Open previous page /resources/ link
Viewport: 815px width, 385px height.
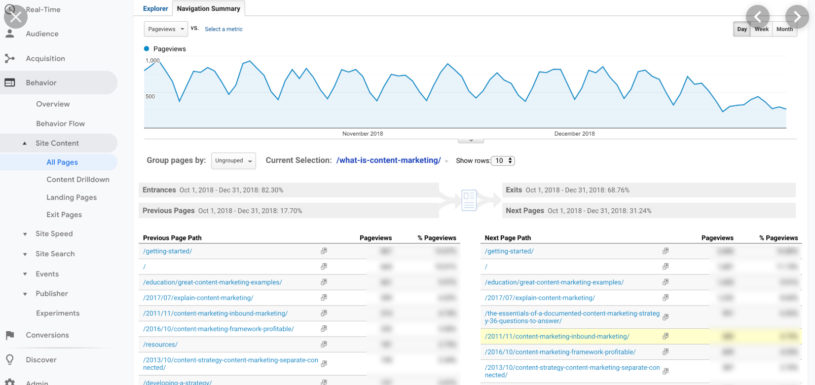point(160,344)
